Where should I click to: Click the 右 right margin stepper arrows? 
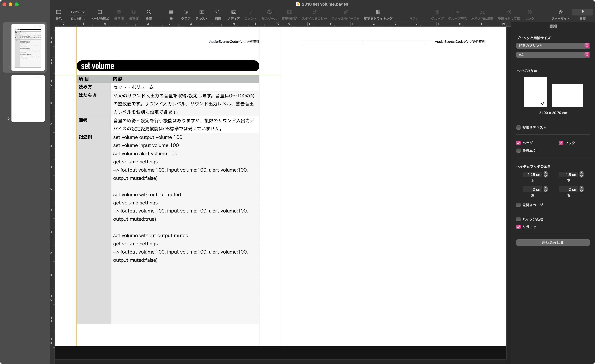click(x=582, y=189)
